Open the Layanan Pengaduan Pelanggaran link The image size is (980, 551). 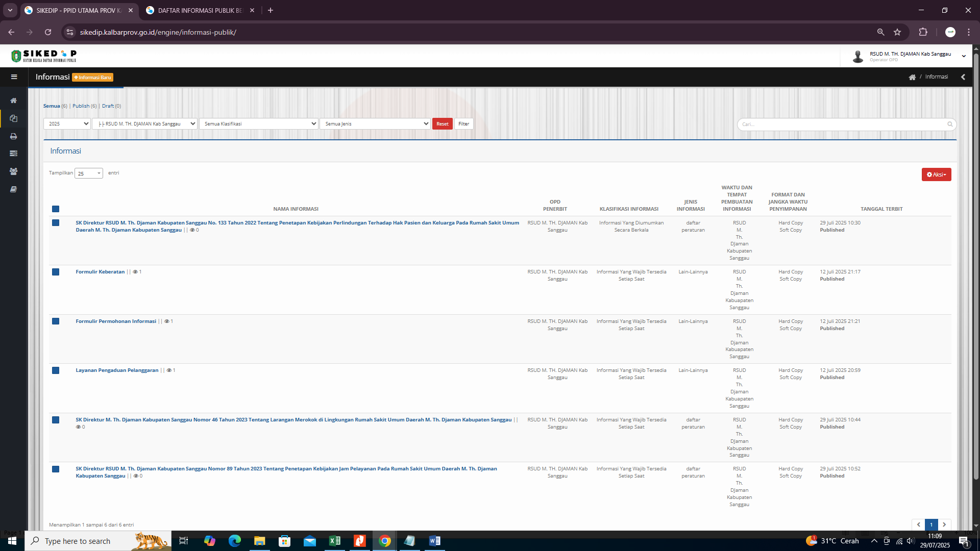click(x=117, y=370)
